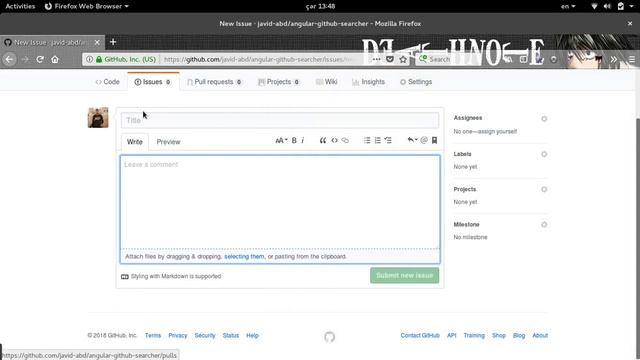Add a bulleted list
640x360 pixels.
point(367,140)
